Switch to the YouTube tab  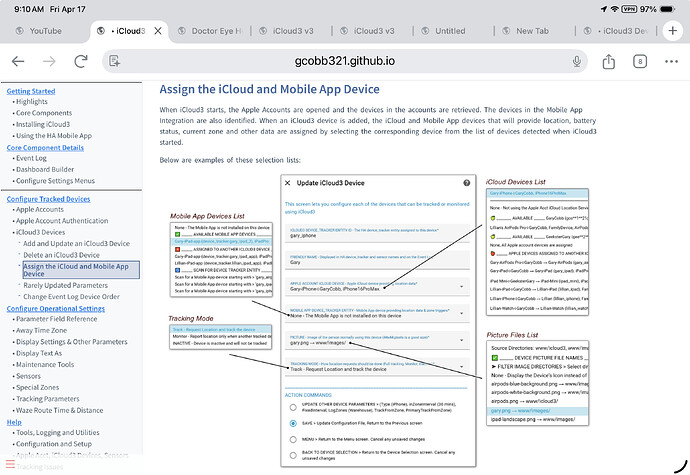tap(45, 31)
